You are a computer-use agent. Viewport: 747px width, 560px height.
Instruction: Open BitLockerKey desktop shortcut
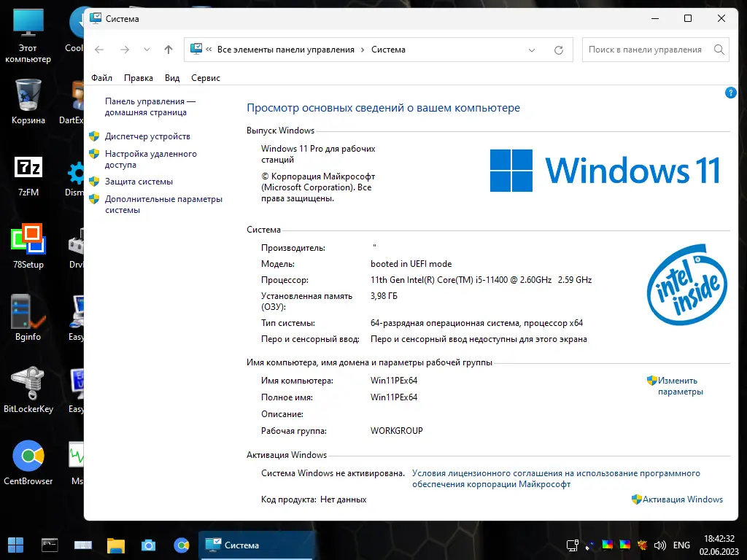(x=28, y=389)
